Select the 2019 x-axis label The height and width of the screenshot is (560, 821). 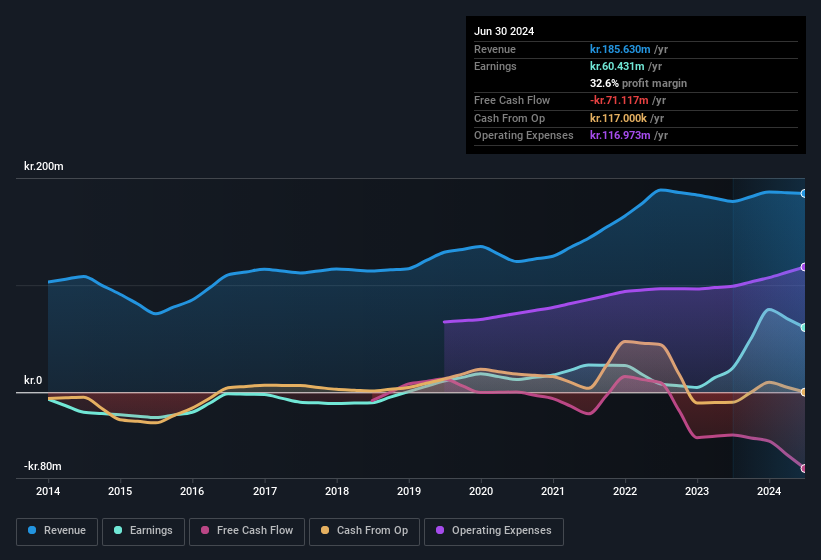click(409, 491)
